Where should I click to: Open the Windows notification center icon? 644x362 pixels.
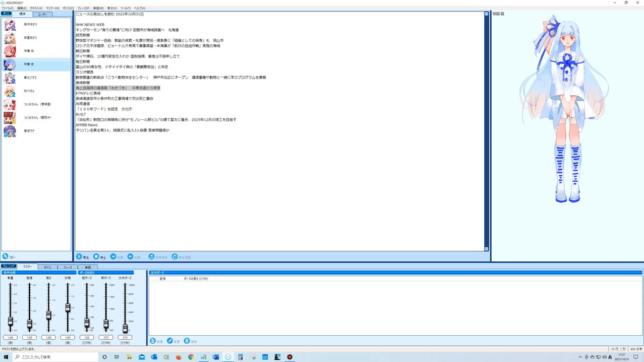click(x=636, y=357)
